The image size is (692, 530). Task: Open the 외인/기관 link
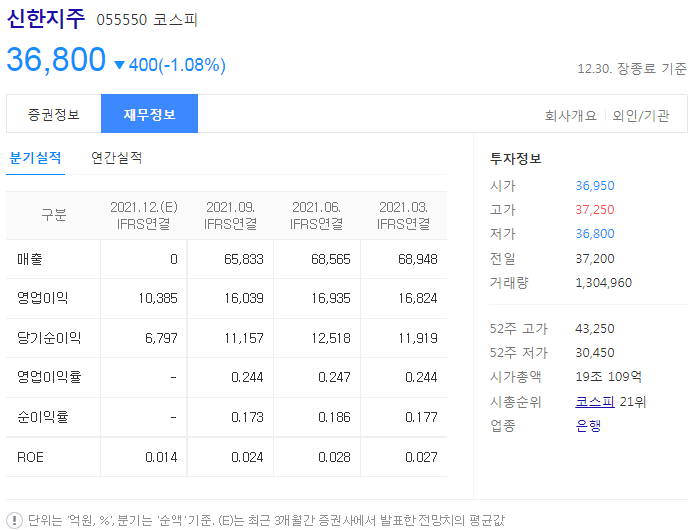pyautogui.click(x=640, y=116)
